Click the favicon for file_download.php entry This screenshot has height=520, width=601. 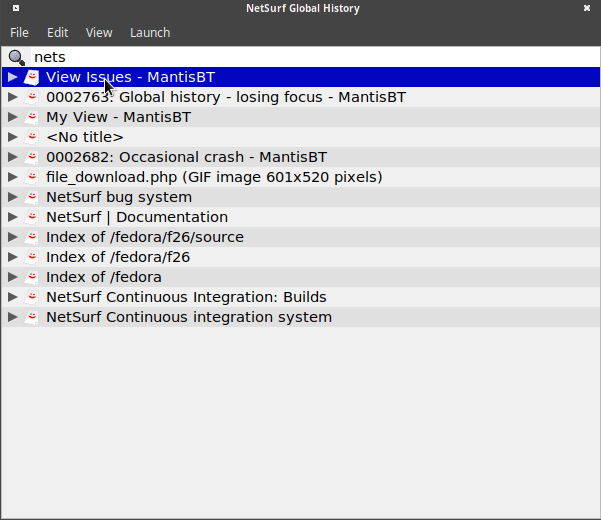[32, 177]
